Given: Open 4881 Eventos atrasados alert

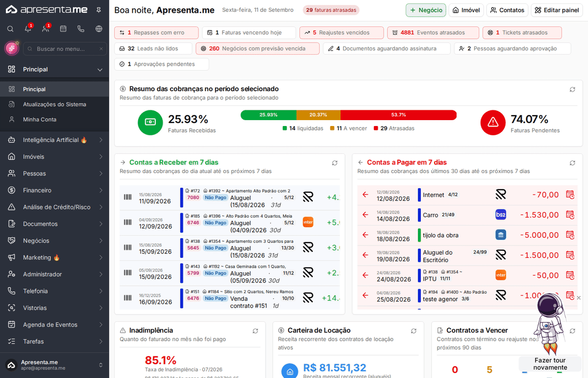Looking at the screenshot, I should (x=433, y=33).
